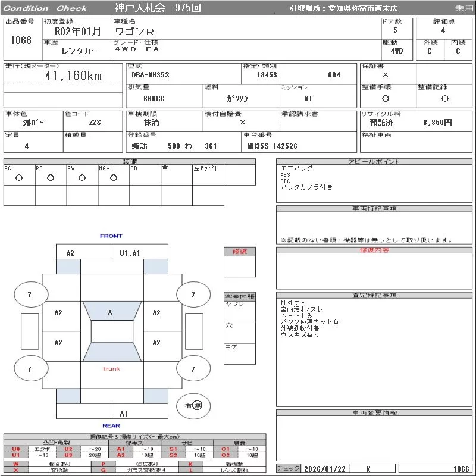Click the left side mirror rectangle on diagram
Screen dimensions: 476x476
(x=29, y=331)
